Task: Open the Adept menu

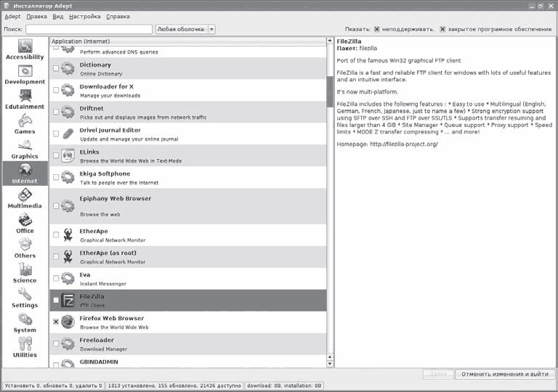Action: [x=12, y=16]
